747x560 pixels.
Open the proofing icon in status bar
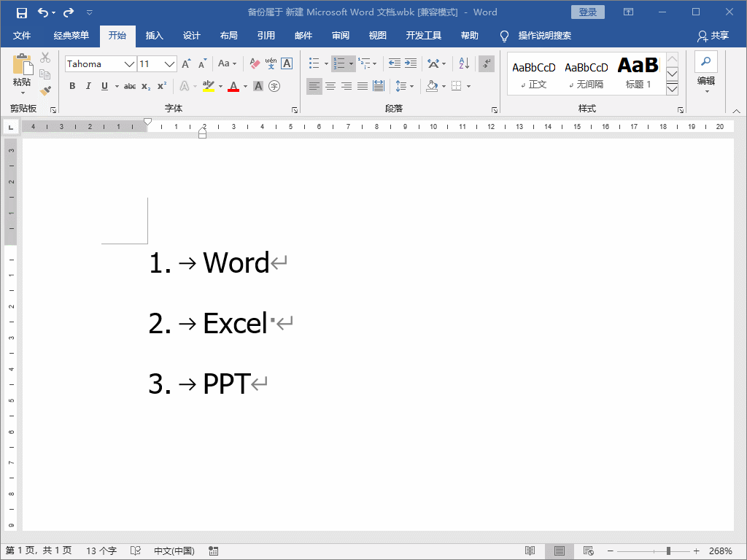(x=135, y=551)
